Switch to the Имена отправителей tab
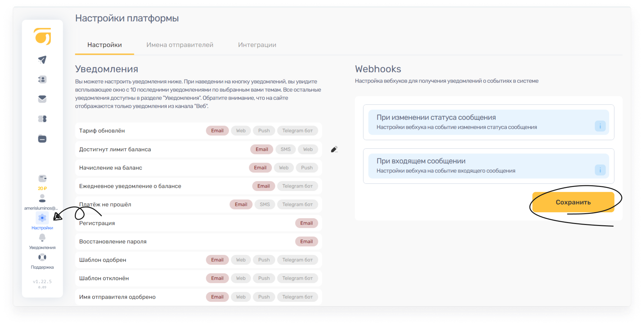The width and height of the screenshot is (644, 326). (x=180, y=45)
